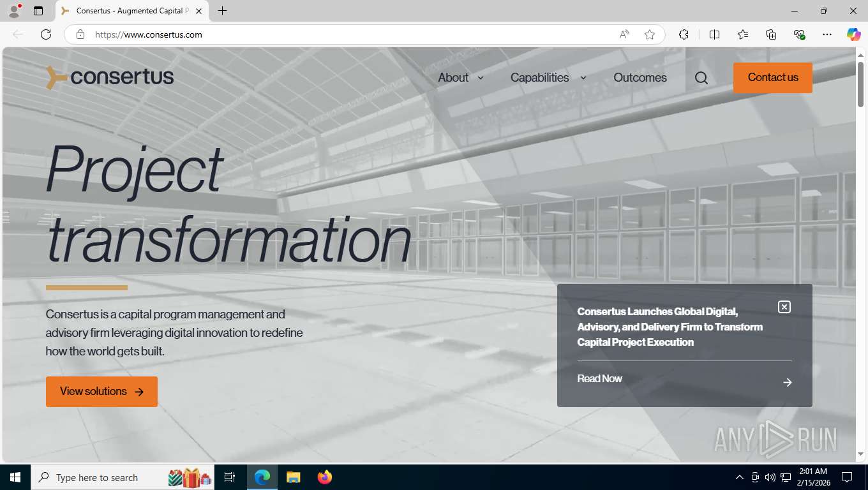Open the Tab actions menu icon

click(38, 11)
